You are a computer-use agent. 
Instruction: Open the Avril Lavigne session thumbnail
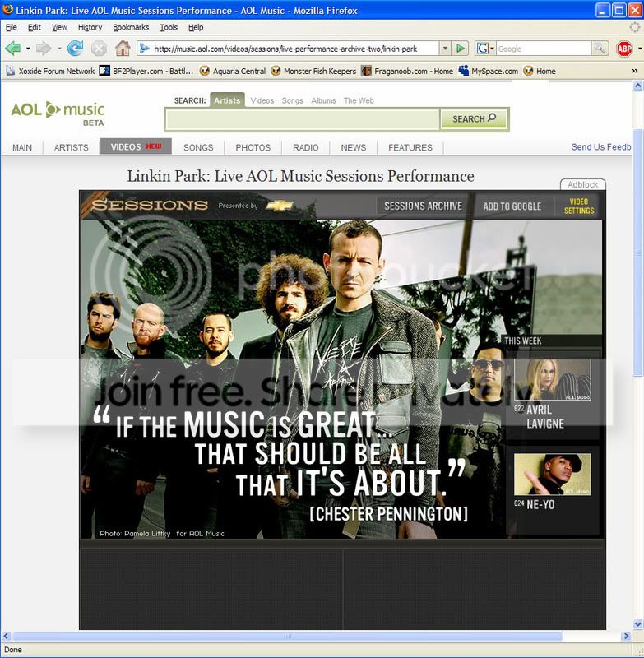552,380
